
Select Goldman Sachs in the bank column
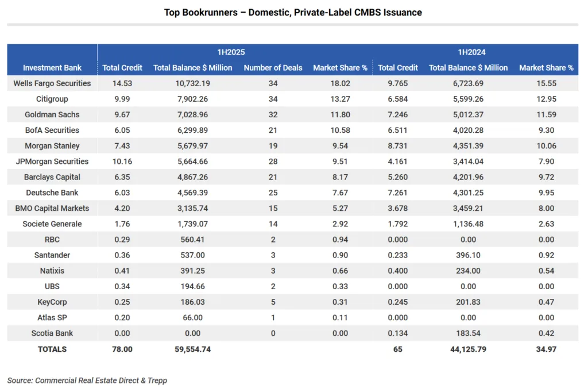point(52,114)
